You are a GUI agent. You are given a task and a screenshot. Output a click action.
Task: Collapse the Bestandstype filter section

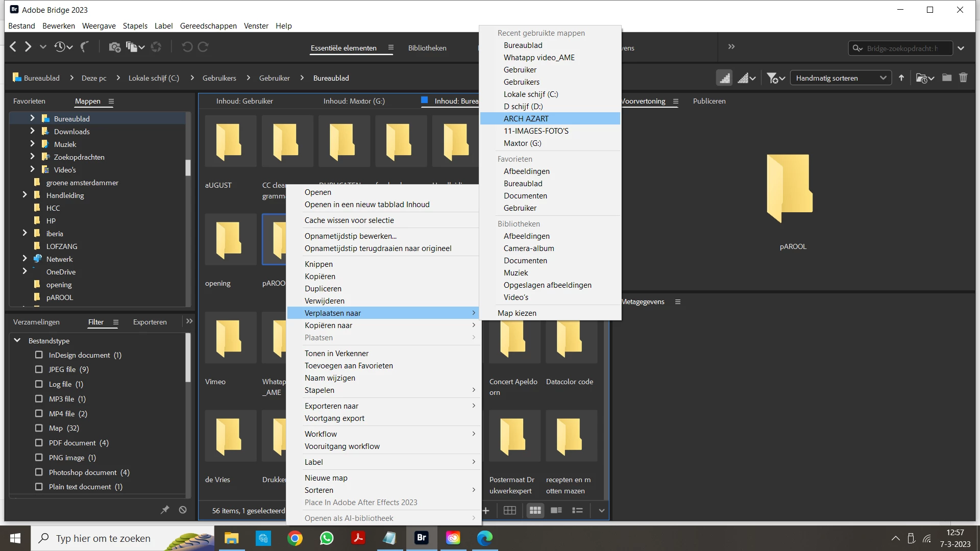[17, 340]
